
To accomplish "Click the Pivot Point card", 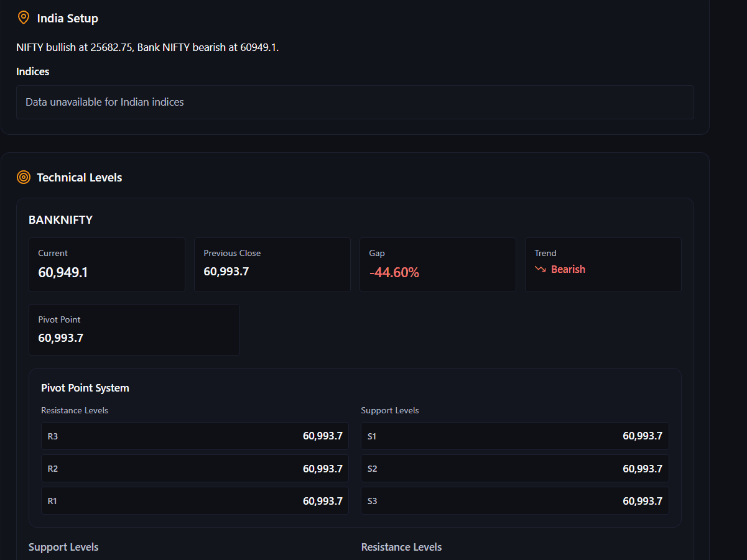I will [134, 329].
